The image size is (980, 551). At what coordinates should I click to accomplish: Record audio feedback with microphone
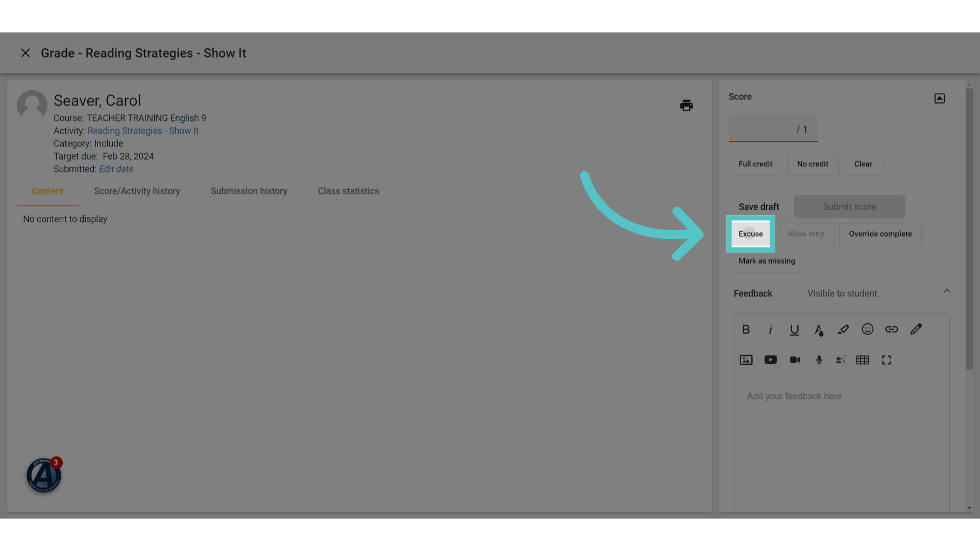pyautogui.click(x=819, y=360)
